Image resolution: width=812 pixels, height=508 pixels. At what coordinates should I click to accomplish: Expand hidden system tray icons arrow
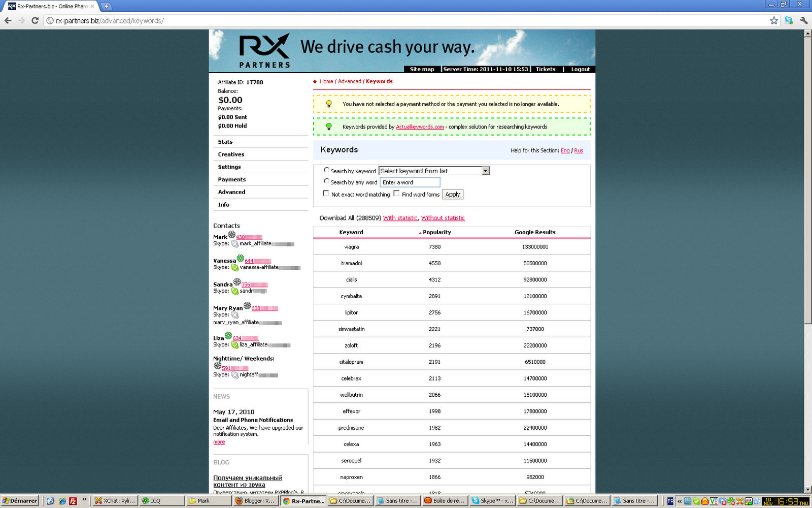tap(680, 501)
